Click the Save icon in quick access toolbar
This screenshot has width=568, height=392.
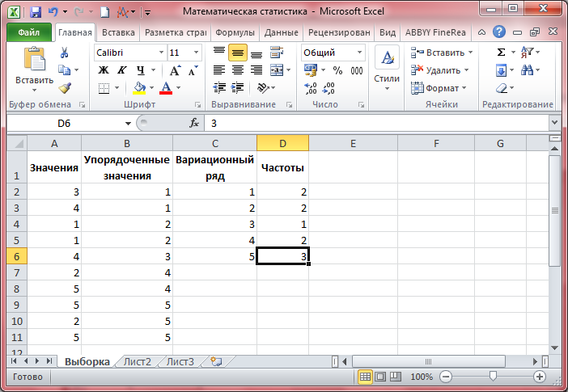[x=35, y=13]
